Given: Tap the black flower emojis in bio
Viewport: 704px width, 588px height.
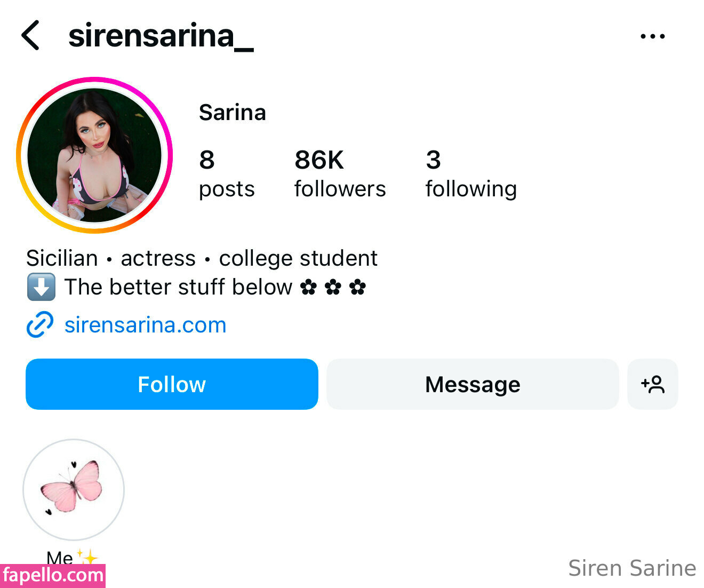Looking at the screenshot, I should tap(333, 287).
